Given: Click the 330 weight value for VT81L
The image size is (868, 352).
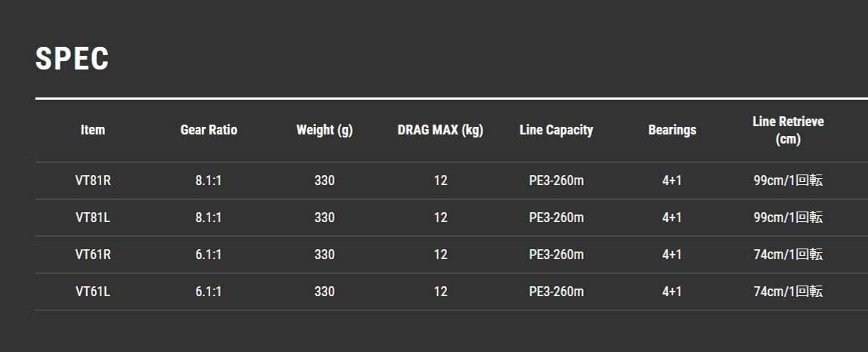Looking at the screenshot, I should (324, 218).
